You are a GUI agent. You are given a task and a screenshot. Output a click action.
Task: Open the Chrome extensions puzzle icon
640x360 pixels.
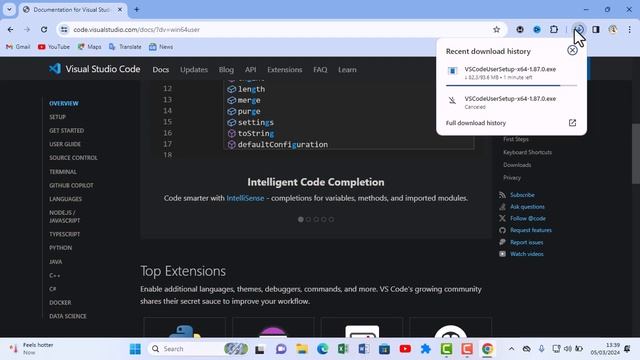[x=553, y=29]
